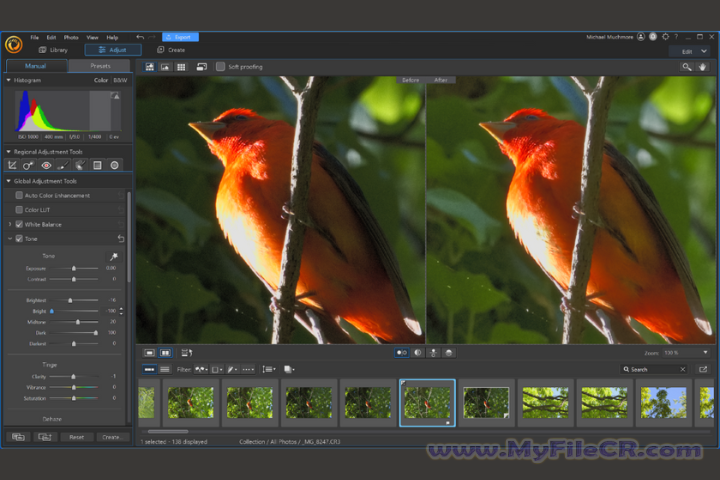Show single photo viewer layout
The height and width of the screenshot is (480, 720).
(x=150, y=353)
